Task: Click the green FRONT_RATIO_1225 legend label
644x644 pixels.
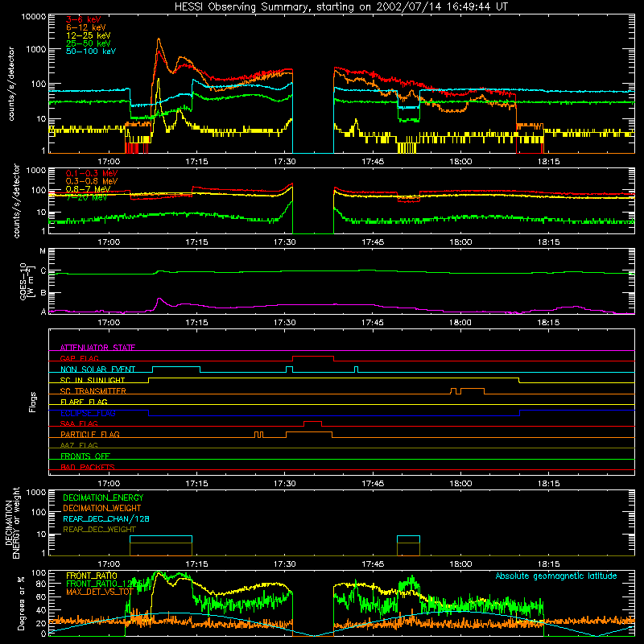Action: click(104, 584)
